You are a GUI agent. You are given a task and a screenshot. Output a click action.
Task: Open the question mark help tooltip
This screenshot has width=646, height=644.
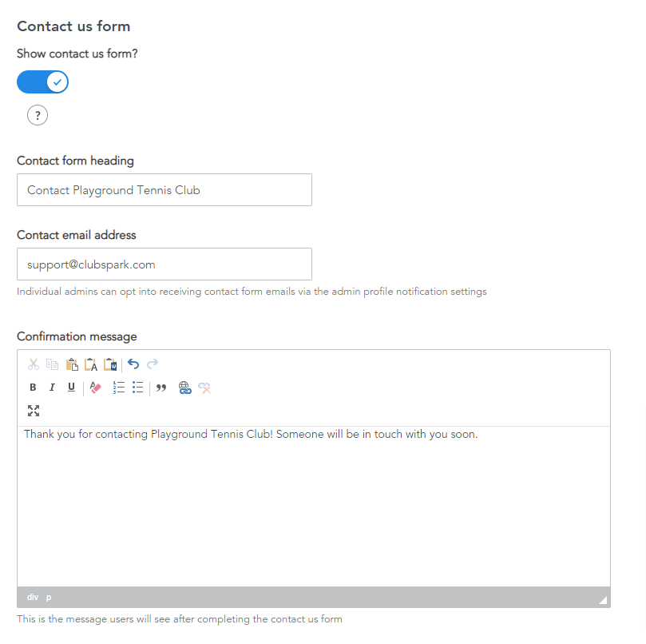pyautogui.click(x=38, y=115)
